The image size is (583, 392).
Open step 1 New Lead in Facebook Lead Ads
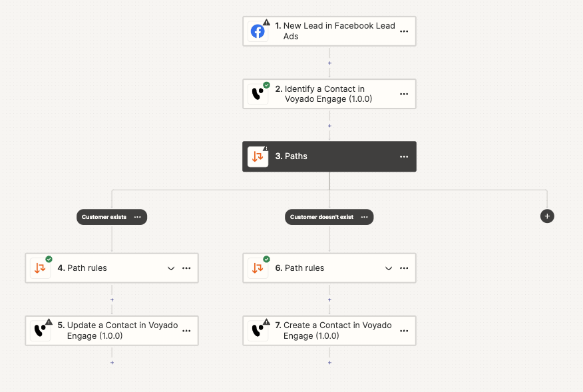[x=329, y=31]
